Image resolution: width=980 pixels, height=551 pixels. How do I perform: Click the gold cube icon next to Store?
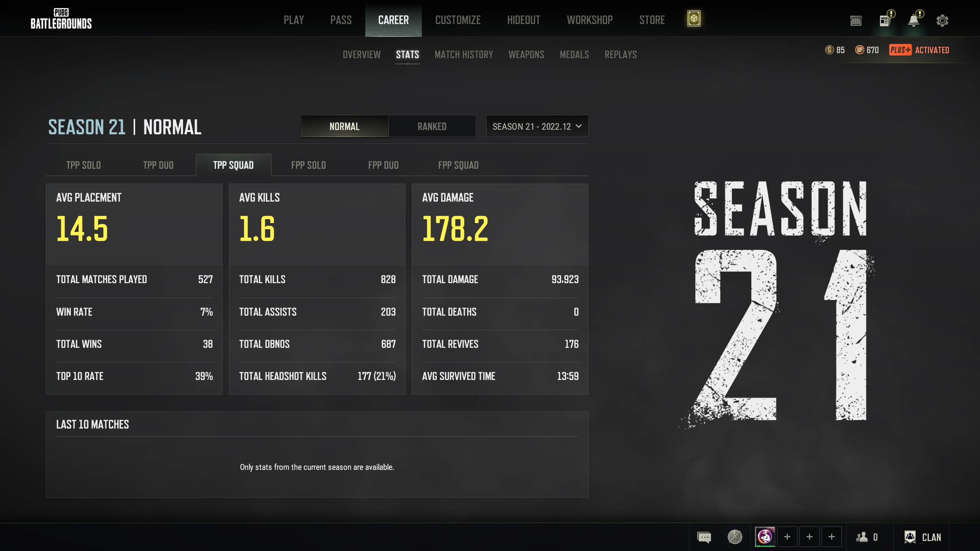[694, 19]
